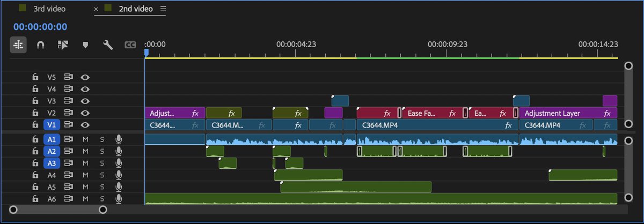Toggle A3 track targeting button
The width and height of the screenshot is (644, 224).
pyautogui.click(x=52, y=163)
